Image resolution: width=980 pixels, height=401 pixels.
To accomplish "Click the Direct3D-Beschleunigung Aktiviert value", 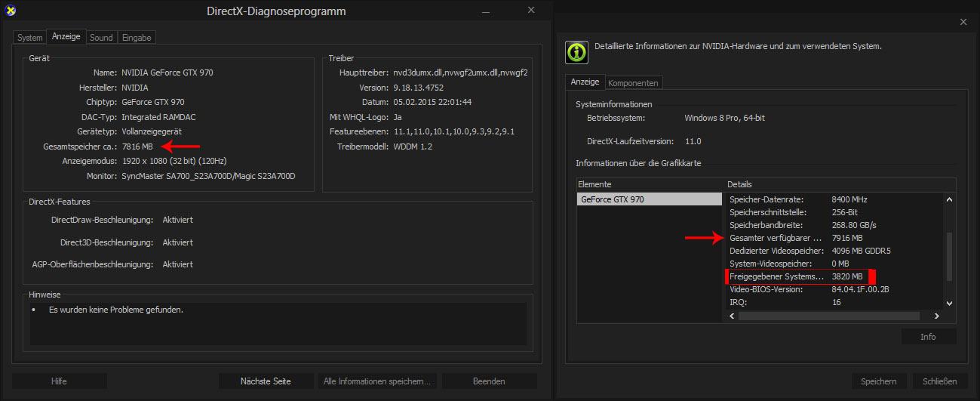I will (178, 242).
